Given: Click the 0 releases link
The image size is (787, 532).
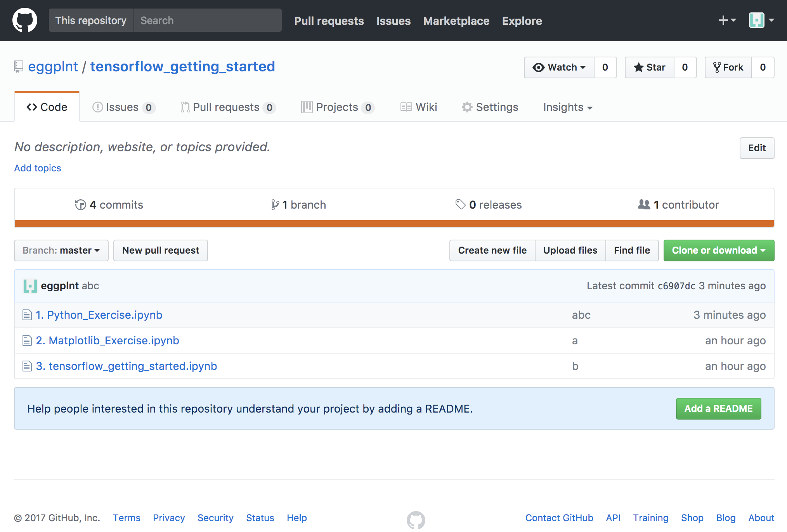Looking at the screenshot, I should pos(489,205).
